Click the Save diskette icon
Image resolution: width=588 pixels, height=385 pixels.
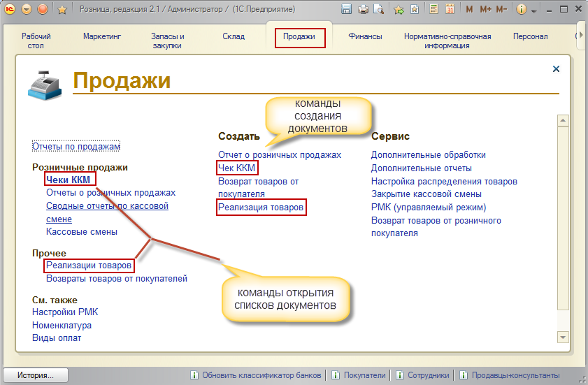pyautogui.click(x=346, y=9)
